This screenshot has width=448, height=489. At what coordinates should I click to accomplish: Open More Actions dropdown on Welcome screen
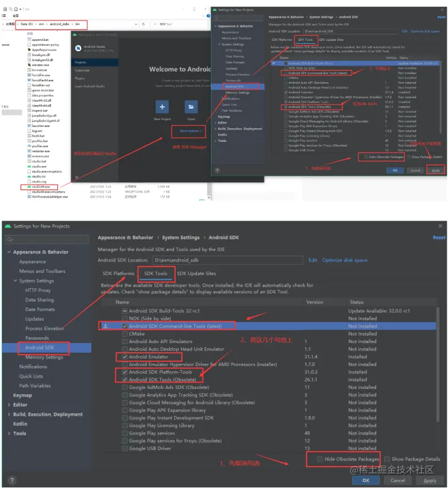coord(191,131)
